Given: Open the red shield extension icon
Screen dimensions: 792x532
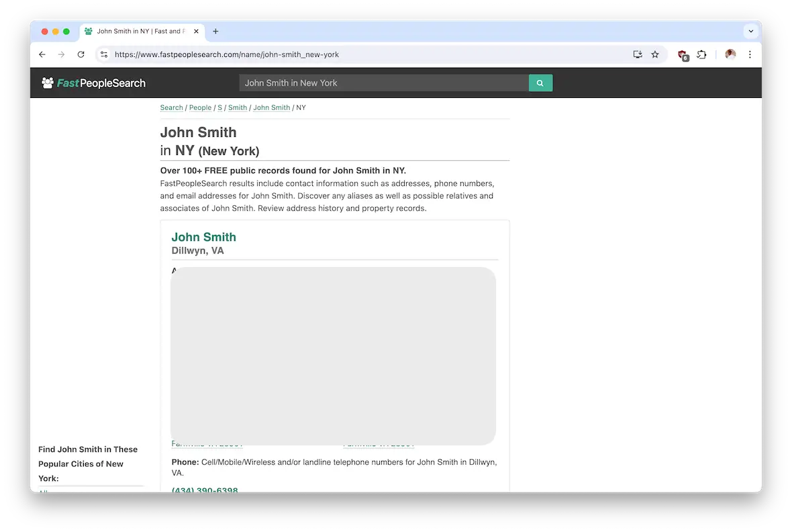Looking at the screenshot, I should click(683, 55).
